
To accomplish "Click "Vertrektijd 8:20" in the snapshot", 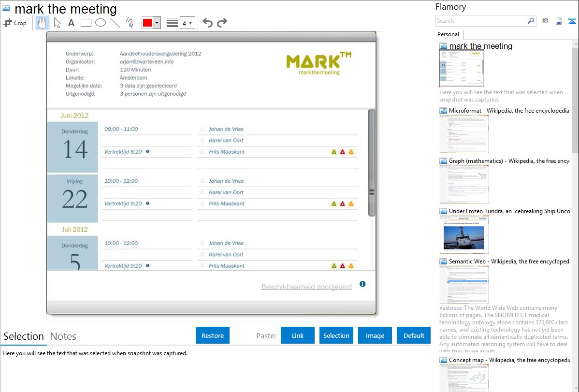I will tap(123, 151).
